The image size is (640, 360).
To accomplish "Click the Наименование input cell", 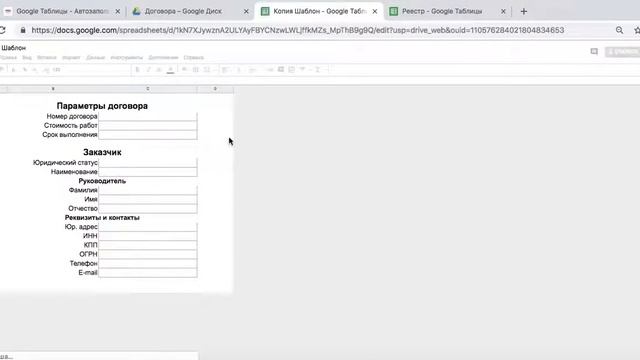I will [148, 172].
